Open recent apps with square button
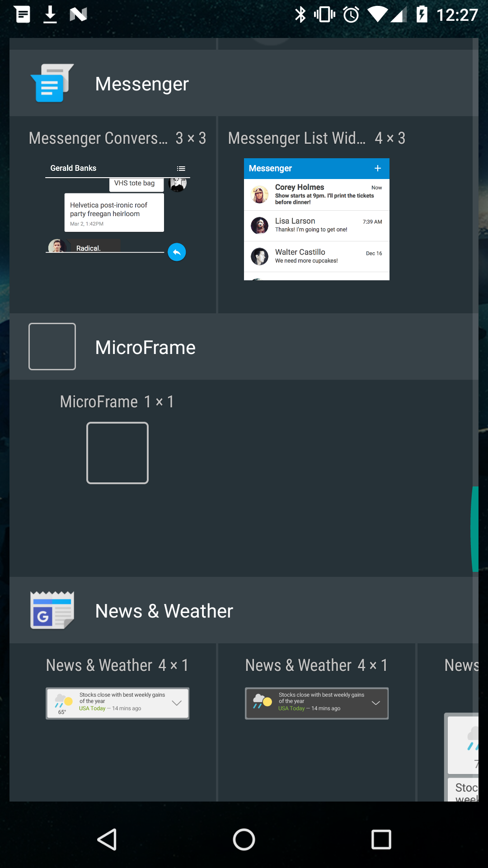The image size is (488, 868). [381, 840]
